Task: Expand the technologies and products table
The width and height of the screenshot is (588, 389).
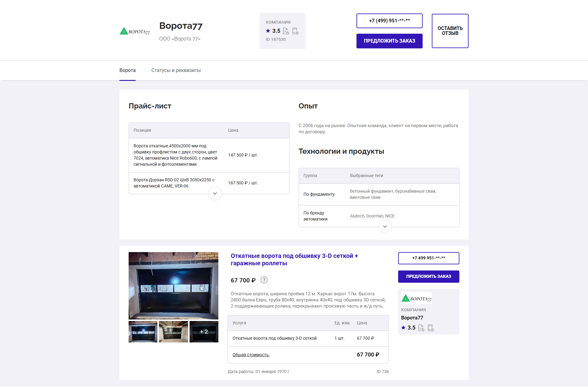Action: 385,226
